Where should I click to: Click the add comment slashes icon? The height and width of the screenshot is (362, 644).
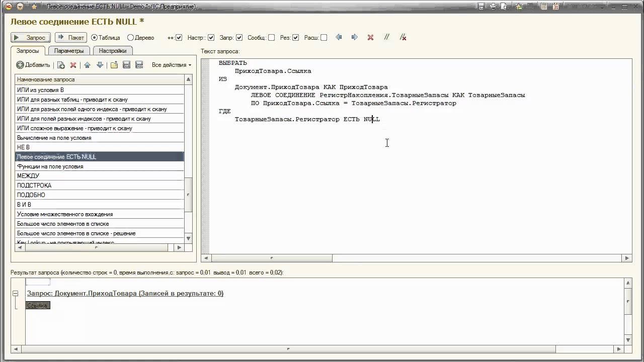[386, 37]
